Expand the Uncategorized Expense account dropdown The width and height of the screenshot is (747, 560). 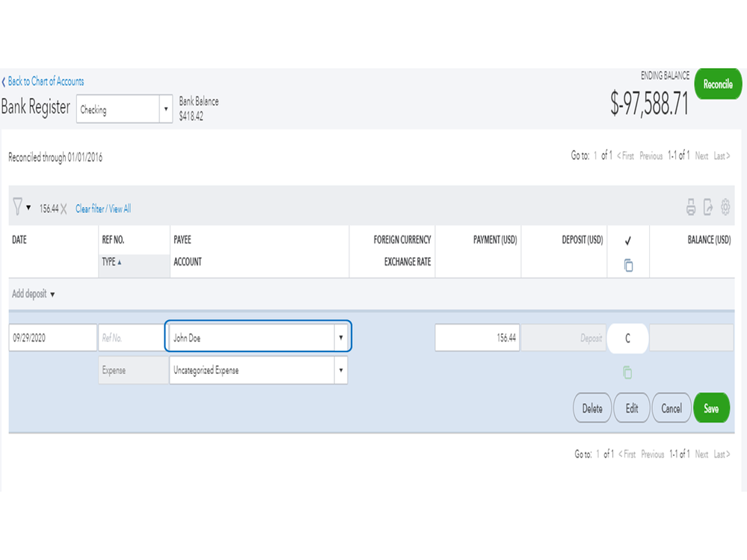click(341, 370)
